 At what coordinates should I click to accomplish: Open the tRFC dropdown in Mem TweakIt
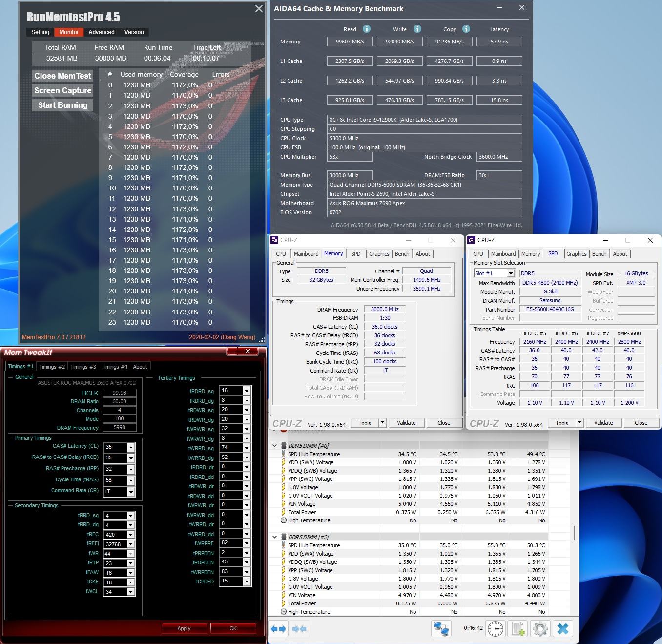point(130,535)
